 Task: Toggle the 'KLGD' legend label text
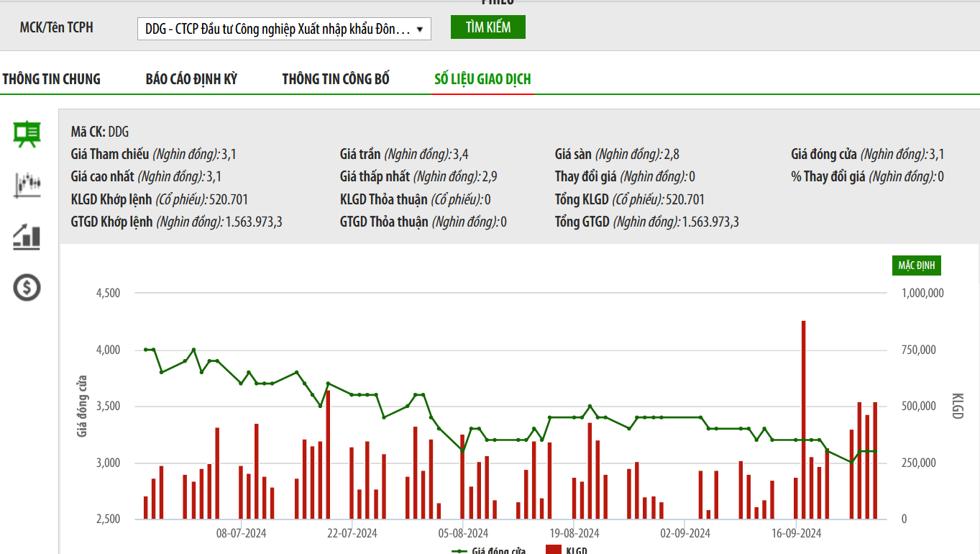point(577,550)
